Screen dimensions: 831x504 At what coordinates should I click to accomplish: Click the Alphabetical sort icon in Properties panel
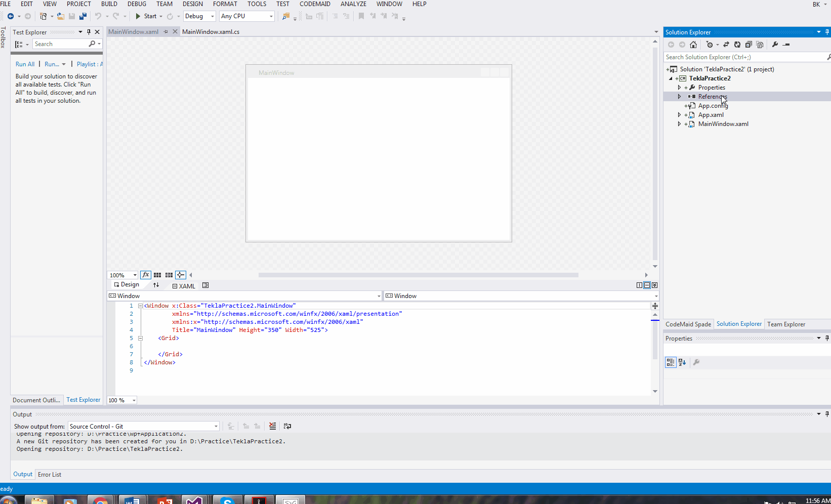(682, 362)
